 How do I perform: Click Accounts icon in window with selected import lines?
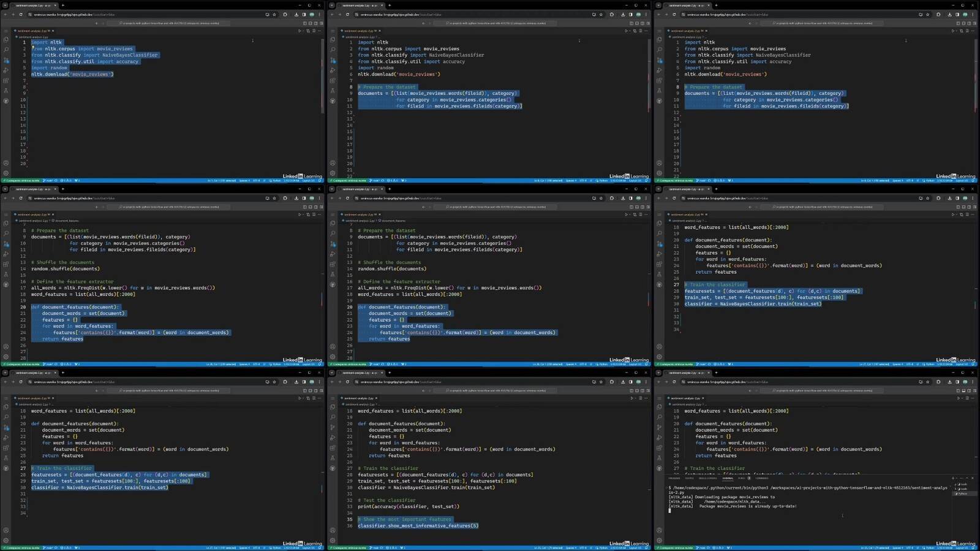pyautogui.click(x=6, y=163)
